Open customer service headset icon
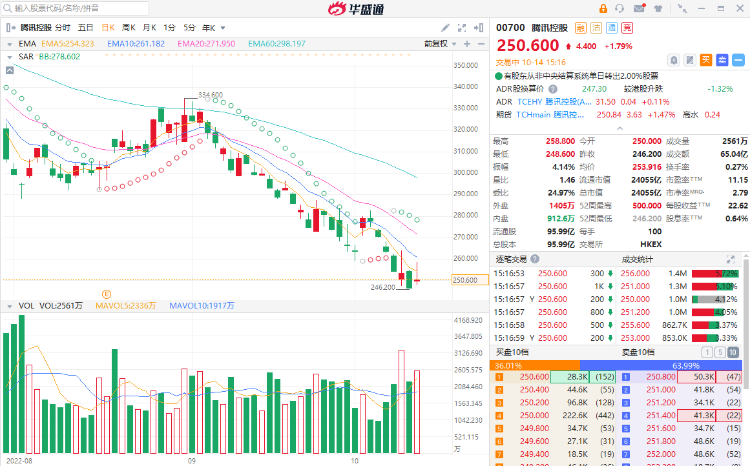The width and height of the screenshot is (750, 466). (620, 9)
